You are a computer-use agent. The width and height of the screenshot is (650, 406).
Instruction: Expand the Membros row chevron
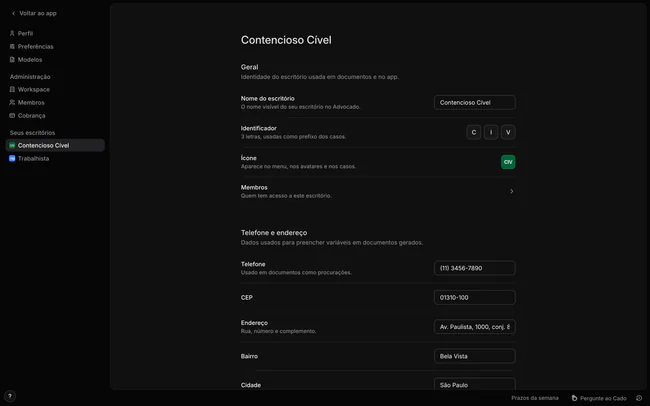point(512,191)
